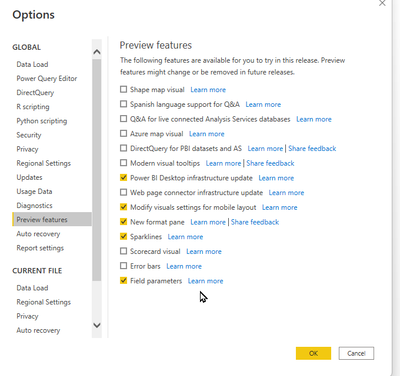Open Learn more for Power BI infrastructure update

[x=276, y=178]
